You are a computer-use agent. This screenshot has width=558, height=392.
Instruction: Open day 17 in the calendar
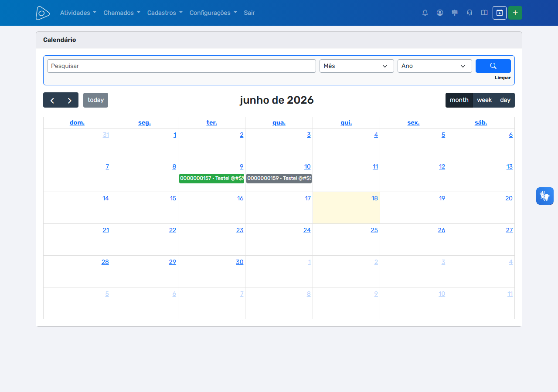coord(308,199)
